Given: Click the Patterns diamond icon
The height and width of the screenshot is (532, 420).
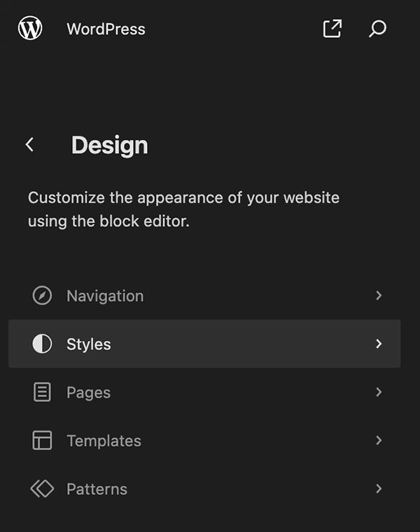Looking at the screenshot, I should click(42, 489).
